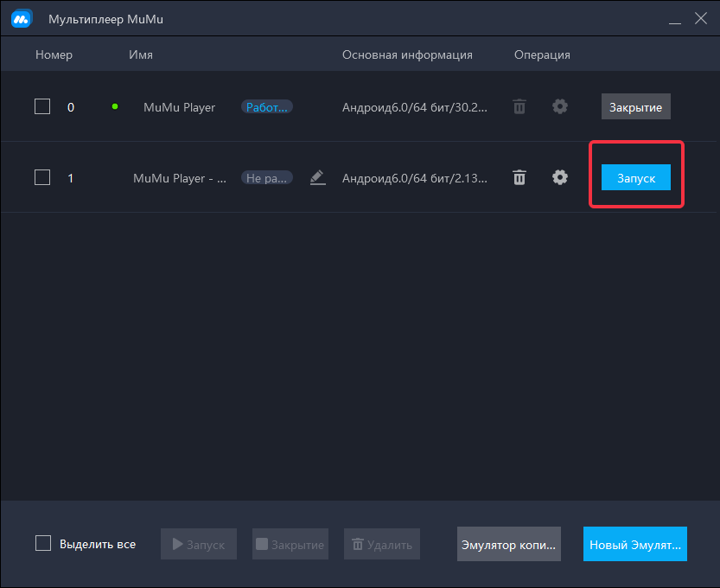Image resolution: width=720 pixels, height=588 pixels.
Task: Create emulator via 'Новый Эмулят...' button
Action: click(635, 544)
